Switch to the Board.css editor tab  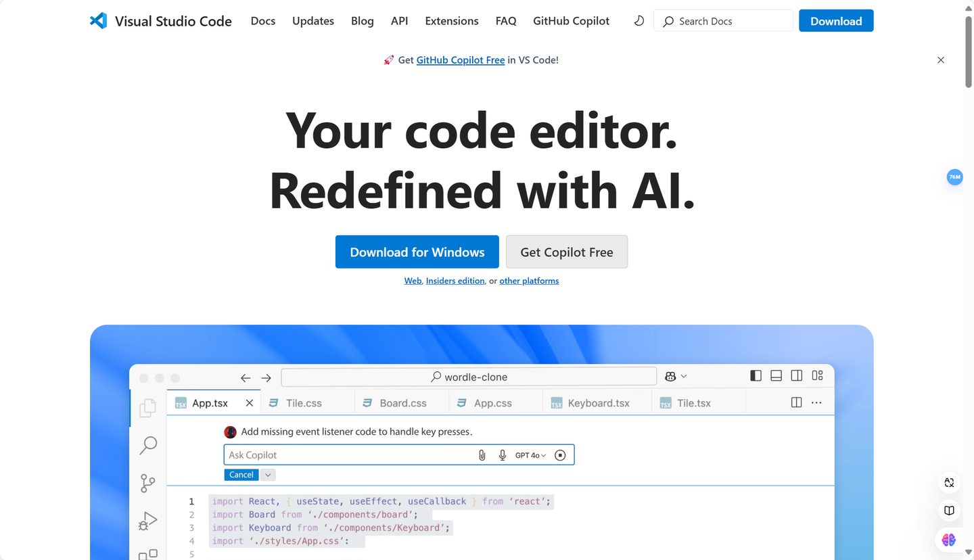click(402, 403)
